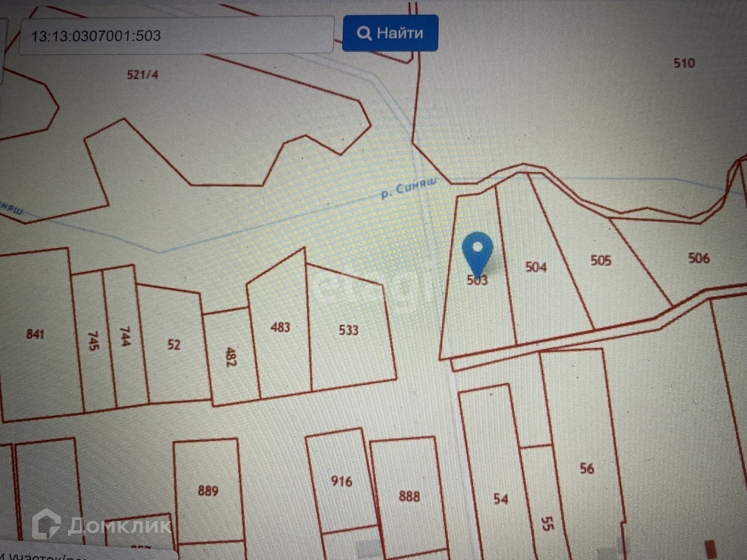
Task: Select land parcel 533 on map
Action: [x=349, y=330]
